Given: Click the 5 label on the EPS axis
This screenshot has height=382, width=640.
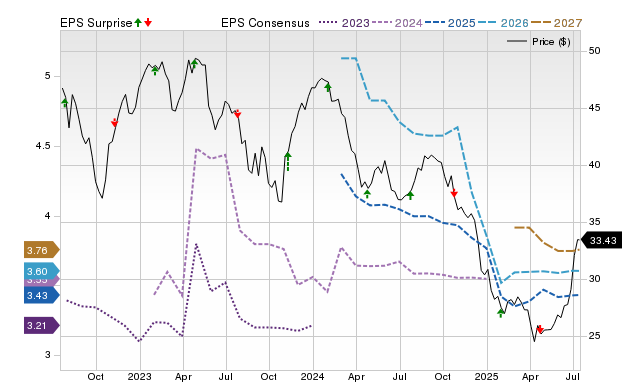Looking at the screenshot, I should pos(48,76).
